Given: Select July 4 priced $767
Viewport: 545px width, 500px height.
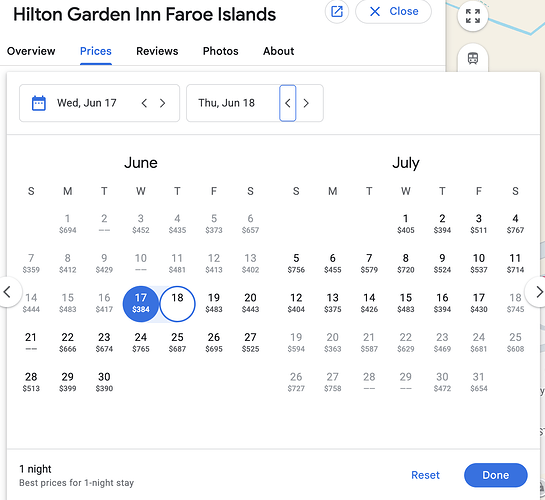Looking at the screenshot, I should [x=515, y=223].
